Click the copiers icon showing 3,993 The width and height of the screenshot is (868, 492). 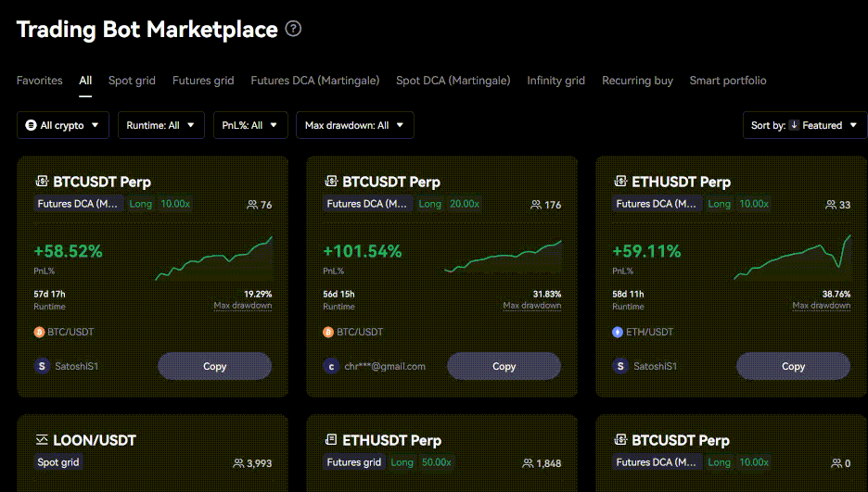tap(238, 463)
